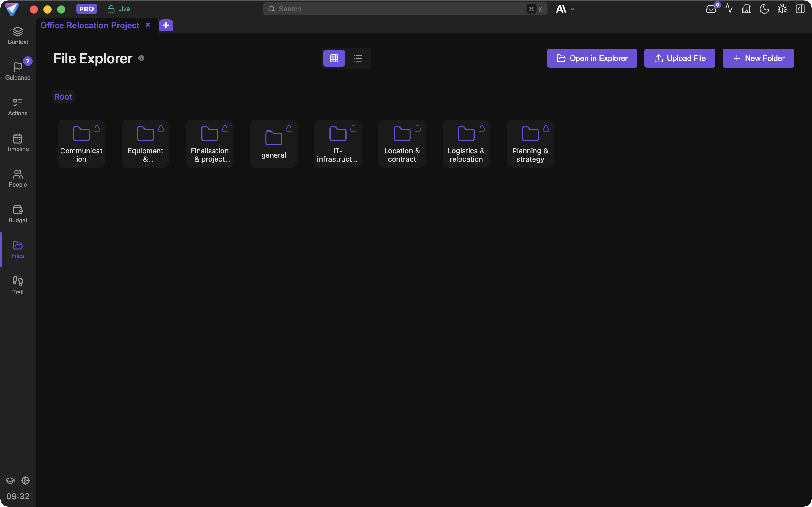Expand the Live lock status indicator
The image size is (812, 507).
pos(118,9)
